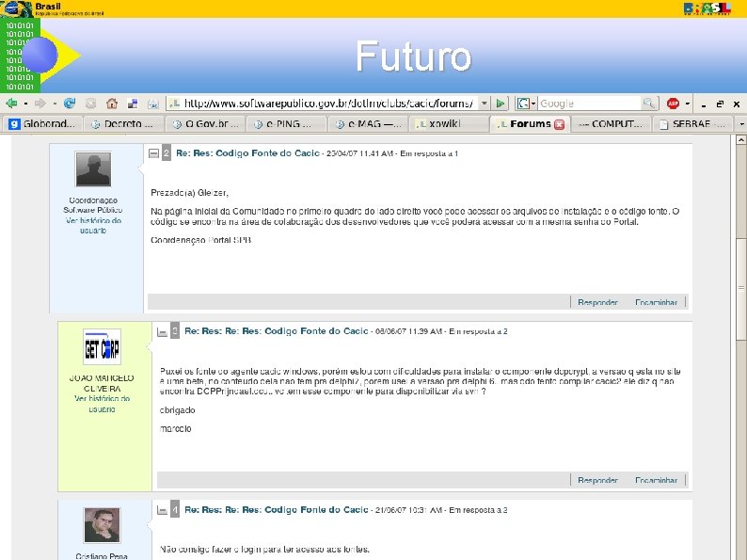
Task: Open the address bar URL dropdown
Action: click(x=485, y=103)
